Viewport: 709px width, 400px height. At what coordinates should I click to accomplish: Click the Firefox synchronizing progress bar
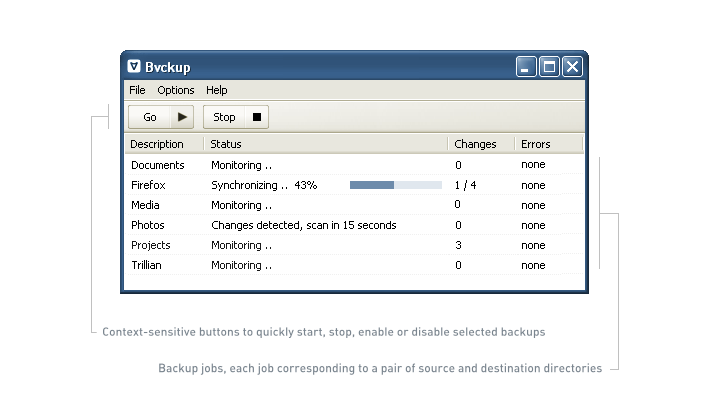(x=395, y=185)
